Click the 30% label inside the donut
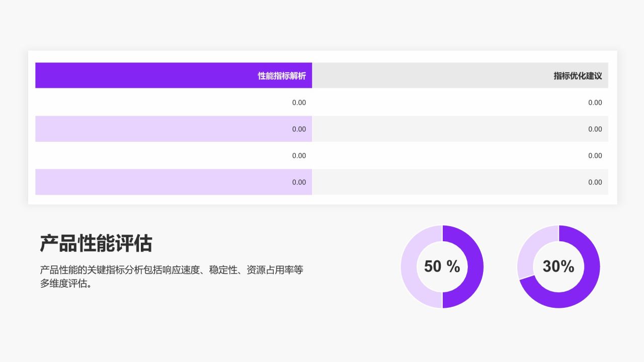Viewport: 644px width, 362px height. tap(558, 266)
